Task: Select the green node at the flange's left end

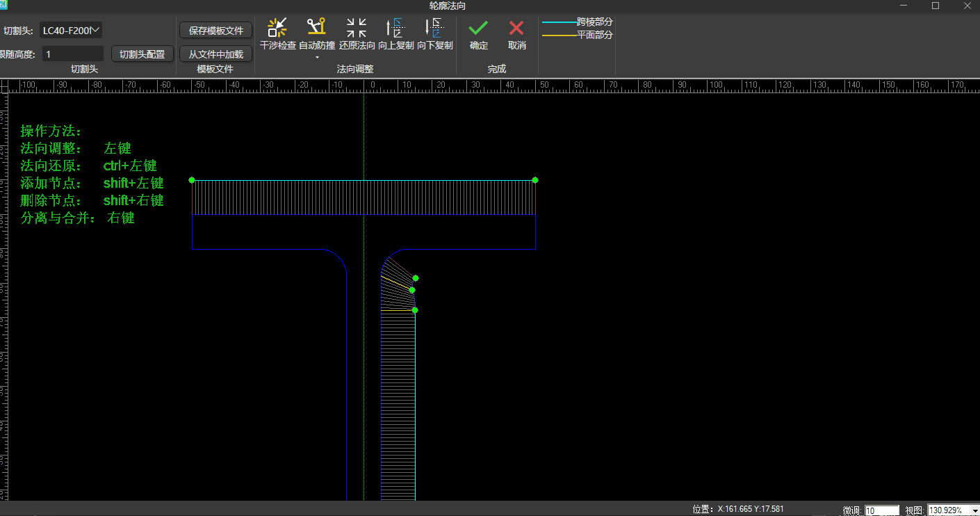Action: pos(192,180)
